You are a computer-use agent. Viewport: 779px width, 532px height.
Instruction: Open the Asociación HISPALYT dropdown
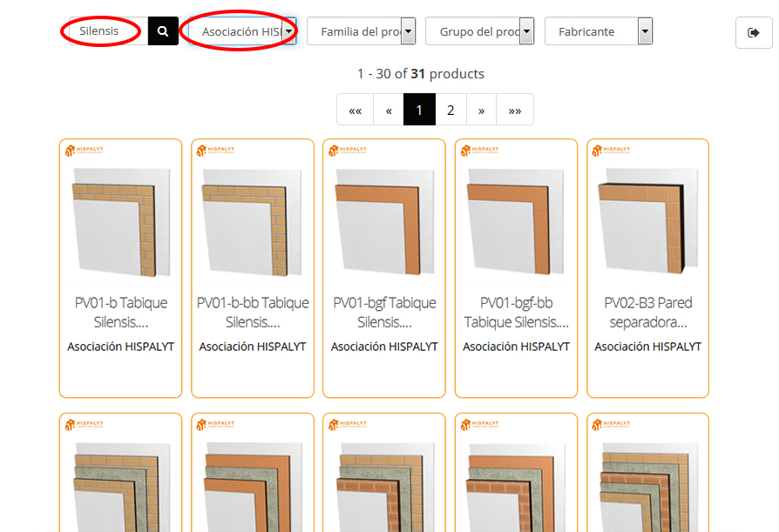(242, 31)
